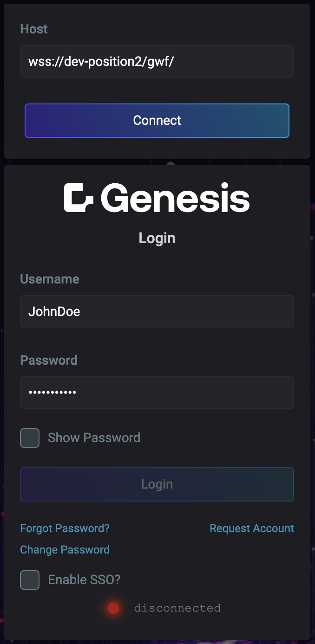Focus the Host address input field
Screen dimensions: 315x644
[157, 61]
